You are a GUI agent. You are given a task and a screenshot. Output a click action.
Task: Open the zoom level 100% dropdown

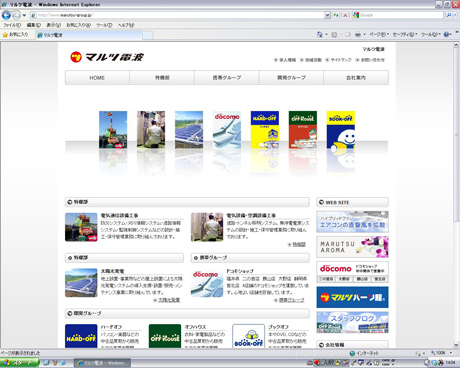pyautogui.click(x=442, y=353)
